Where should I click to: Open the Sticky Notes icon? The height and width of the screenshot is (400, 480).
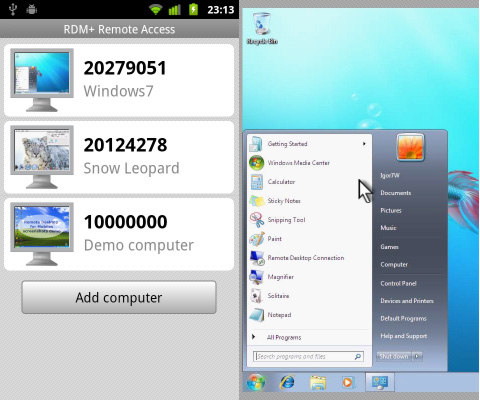coord(257,201)
